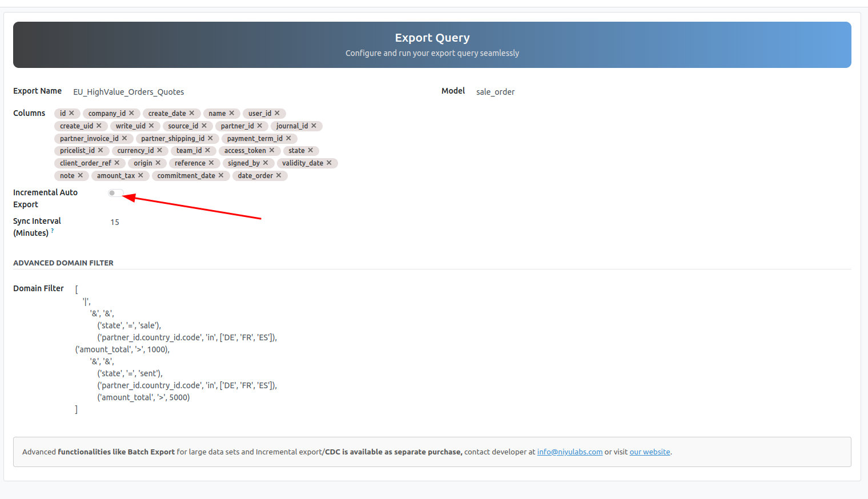Remove the signed_by column tag

(266, 163)
